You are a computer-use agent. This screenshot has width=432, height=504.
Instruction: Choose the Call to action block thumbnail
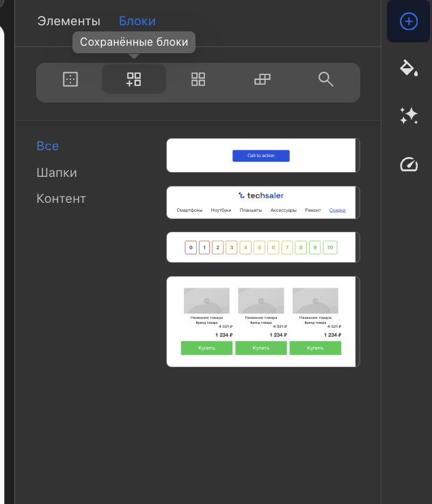point(263,155)
